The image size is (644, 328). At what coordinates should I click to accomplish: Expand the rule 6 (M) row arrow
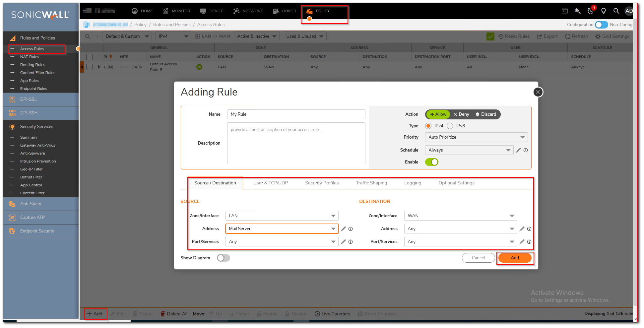tap(99, 67)
